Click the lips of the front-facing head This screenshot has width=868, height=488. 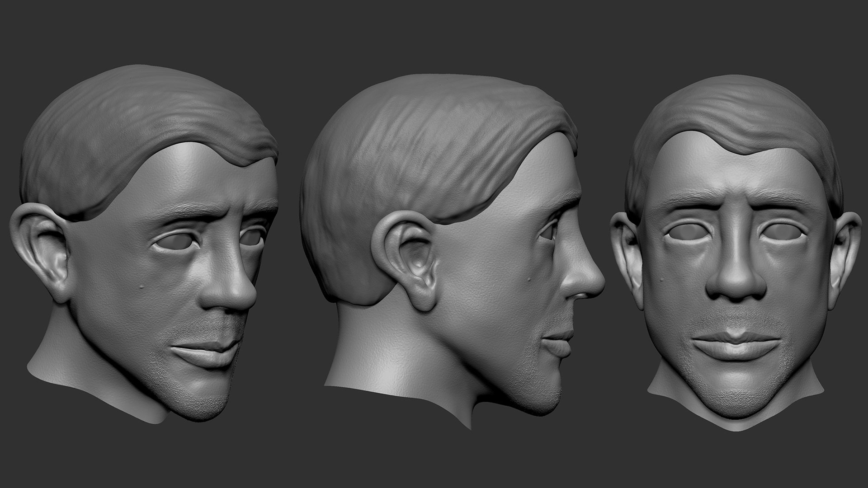(x=735, y=346)
